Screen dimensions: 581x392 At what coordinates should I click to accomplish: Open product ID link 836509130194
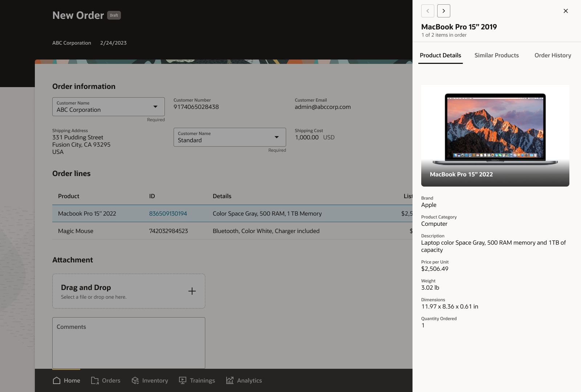(x=168, y=214)
